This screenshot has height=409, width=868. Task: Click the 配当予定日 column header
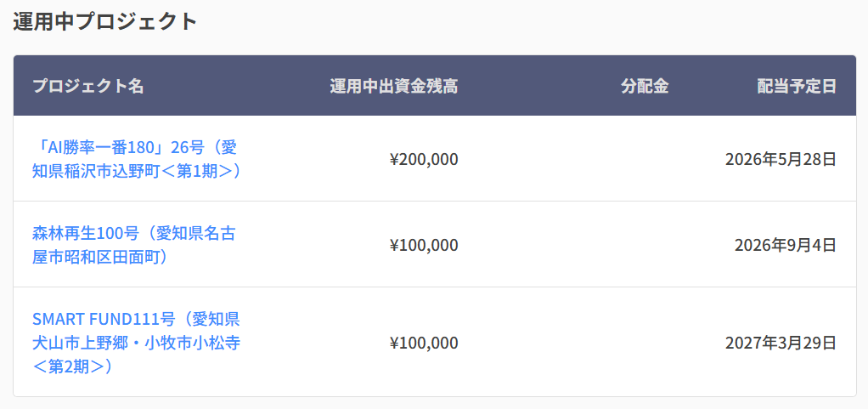[797, 86]
